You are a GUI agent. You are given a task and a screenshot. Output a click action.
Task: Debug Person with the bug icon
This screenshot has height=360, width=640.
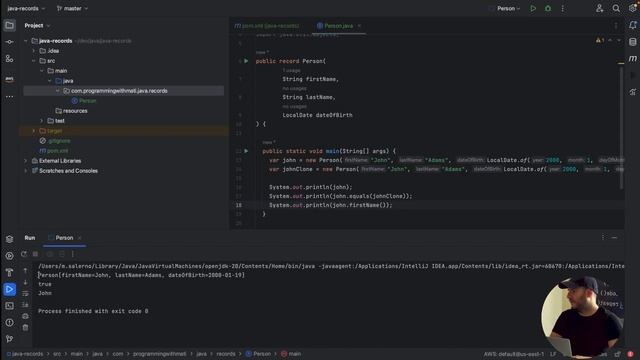click(548, 8)
